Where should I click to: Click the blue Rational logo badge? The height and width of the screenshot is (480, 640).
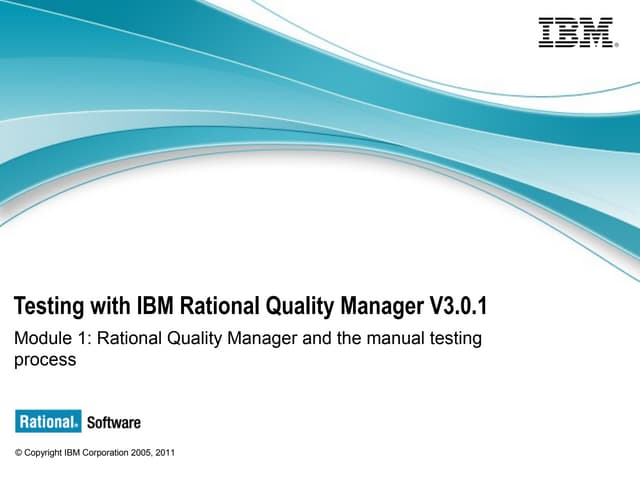(x=47, y=421)
